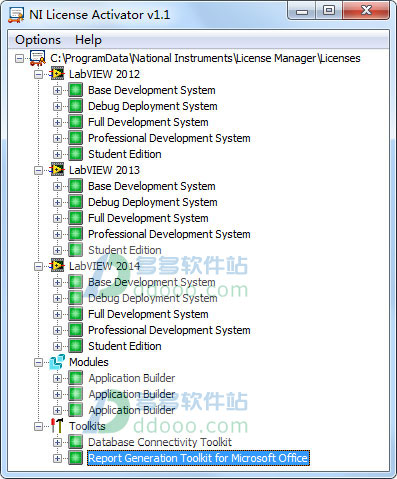Select LabVIEW 2014 tree label
This screenshot has height=479, width=397.
(x=104, y=266)
